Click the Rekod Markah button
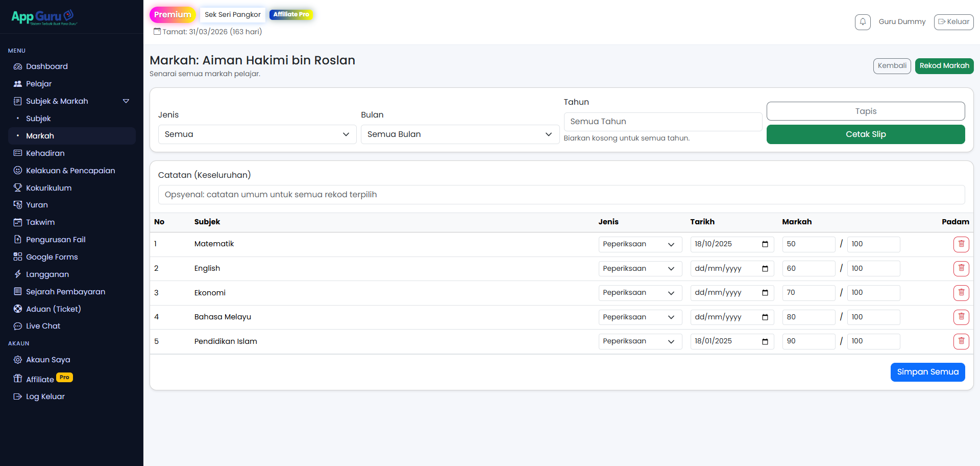 (x=944, y=66)
